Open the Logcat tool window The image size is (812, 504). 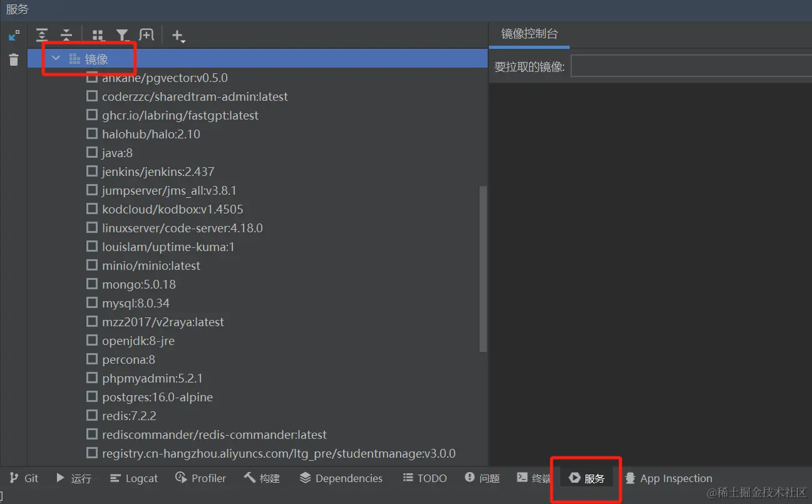click(x=134, y=478)
